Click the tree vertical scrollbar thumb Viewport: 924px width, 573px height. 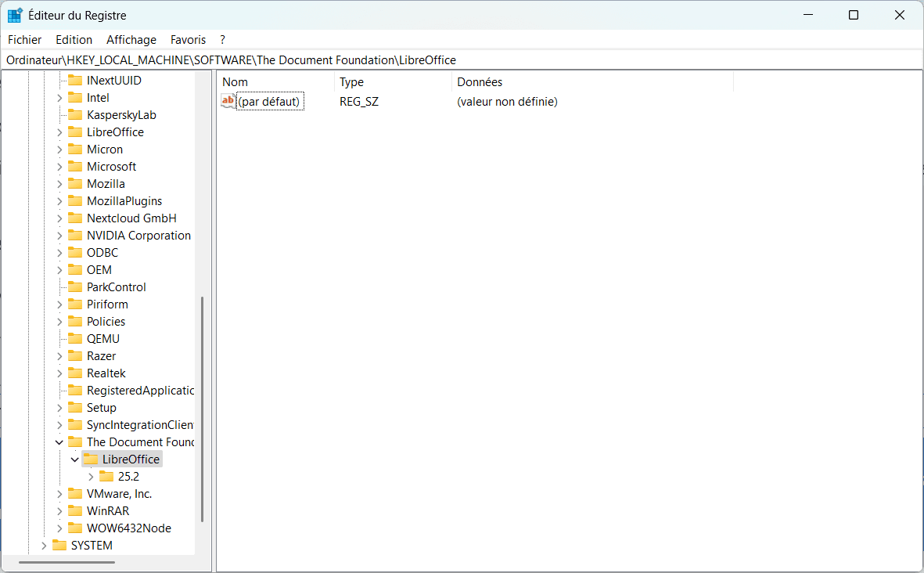(202, 409)
